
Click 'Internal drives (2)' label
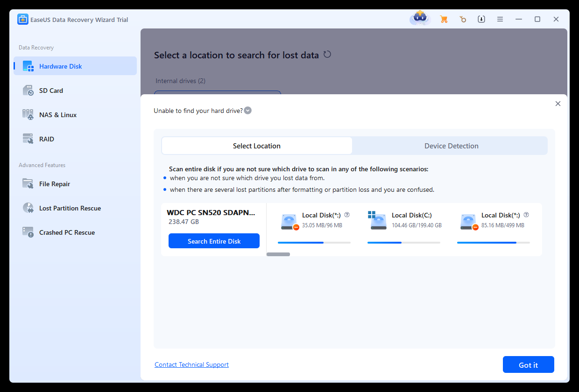[x=180, y=81]
